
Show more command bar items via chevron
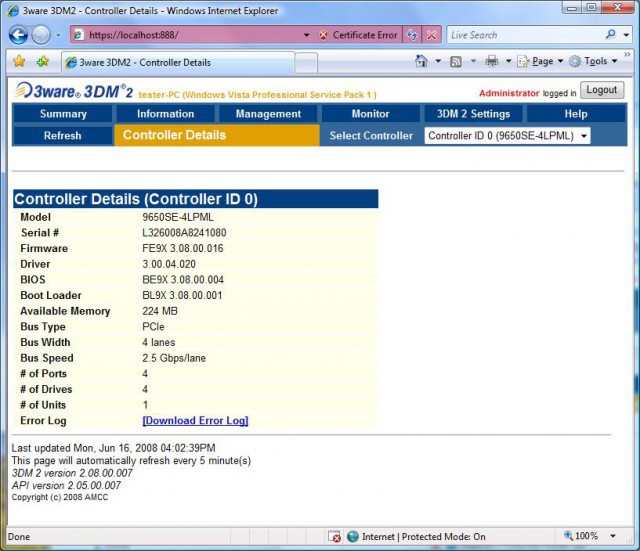(627, 54)
